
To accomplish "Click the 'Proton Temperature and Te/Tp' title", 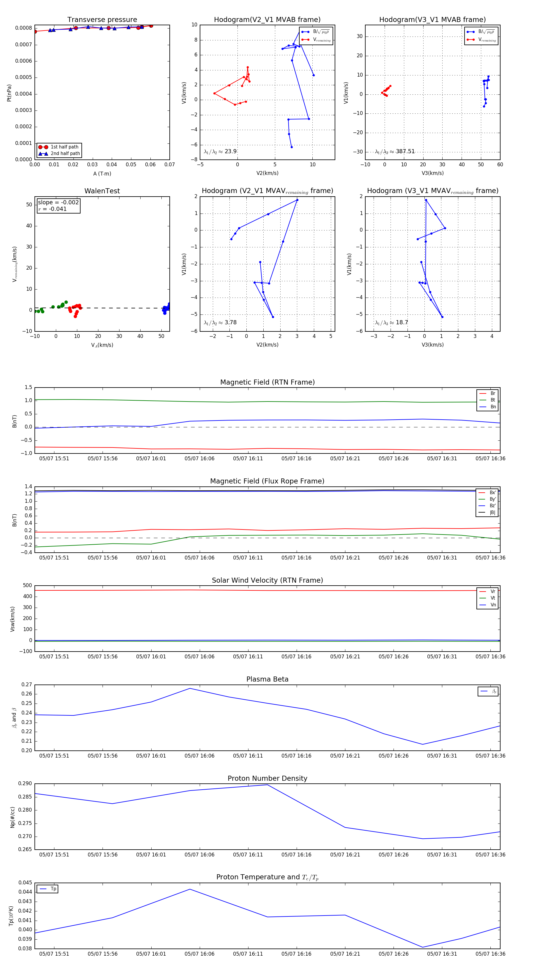I will [267, 877].
